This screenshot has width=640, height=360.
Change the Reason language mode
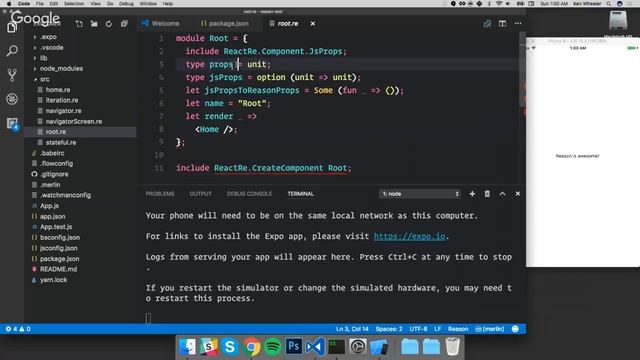pos(458,329)
